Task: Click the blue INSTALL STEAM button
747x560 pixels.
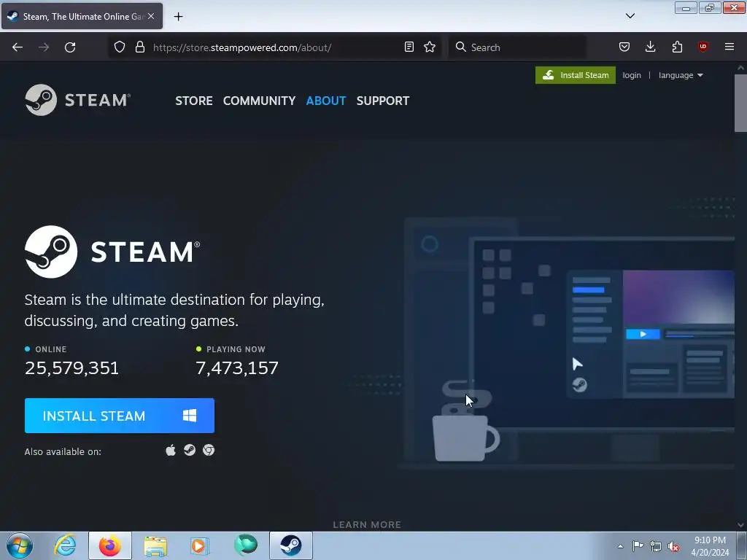Action: click(x=120, y=416)
